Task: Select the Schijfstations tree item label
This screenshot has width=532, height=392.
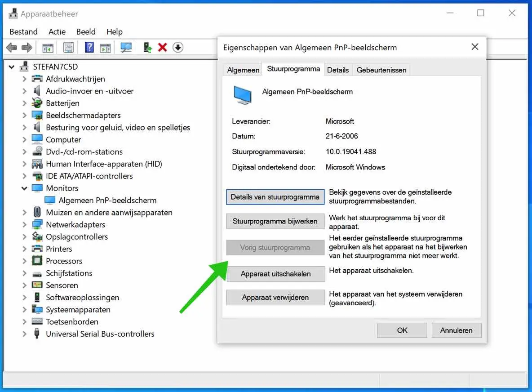Action: 69,273
